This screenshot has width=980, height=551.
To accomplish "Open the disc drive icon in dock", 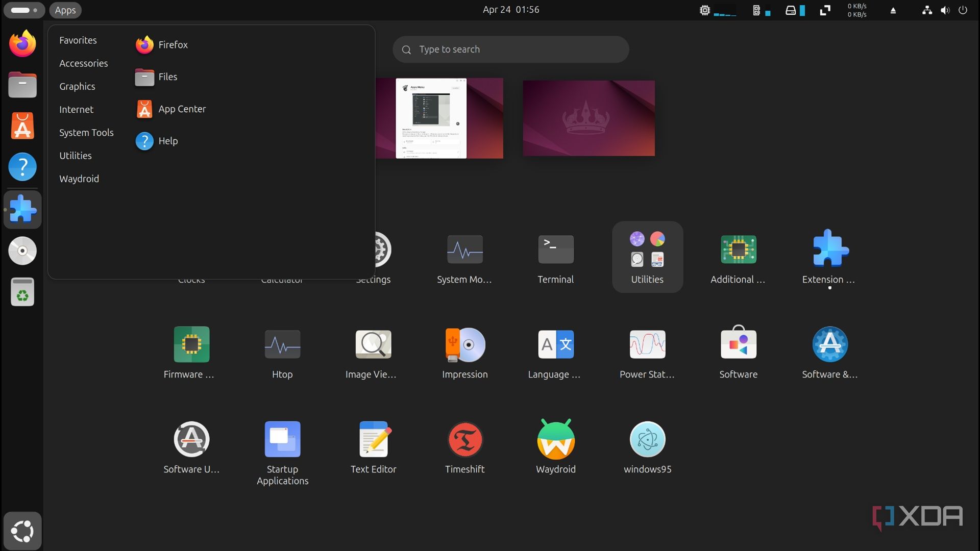I will (x=22, y=251).
